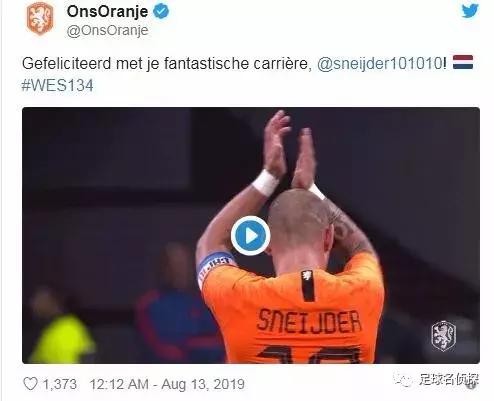The width and height of the screenshot is (494, 401).
Task: Click the tweet text Gefeliciteerd met je fantastische
Action: click(x=135, y=63)
